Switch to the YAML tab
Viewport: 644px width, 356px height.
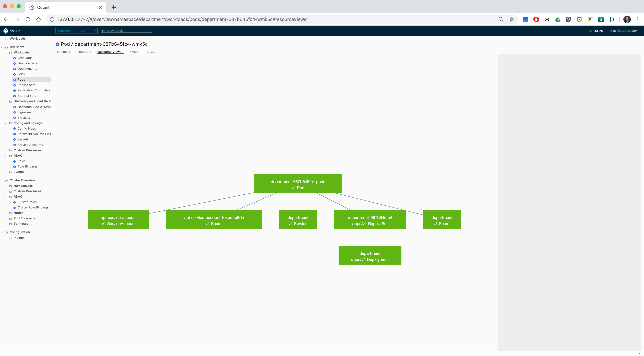pos(134,52)
